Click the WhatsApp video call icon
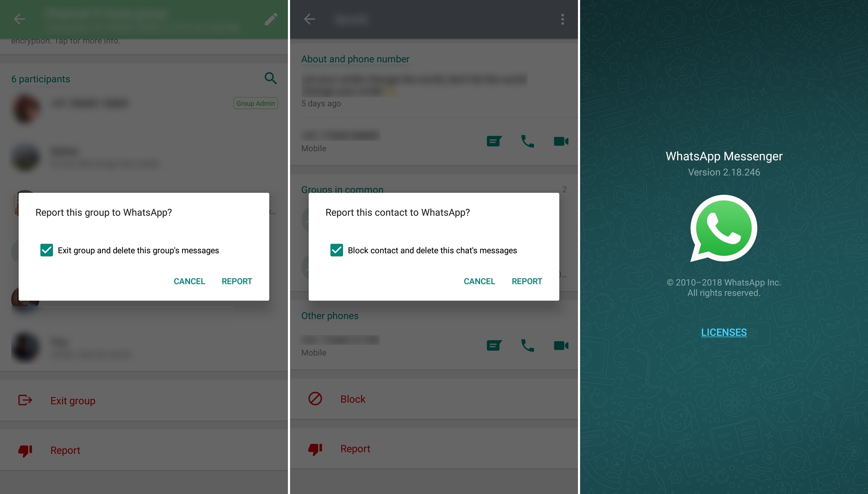The width and height of the screenshot is (868, 494). pos(560,141)
